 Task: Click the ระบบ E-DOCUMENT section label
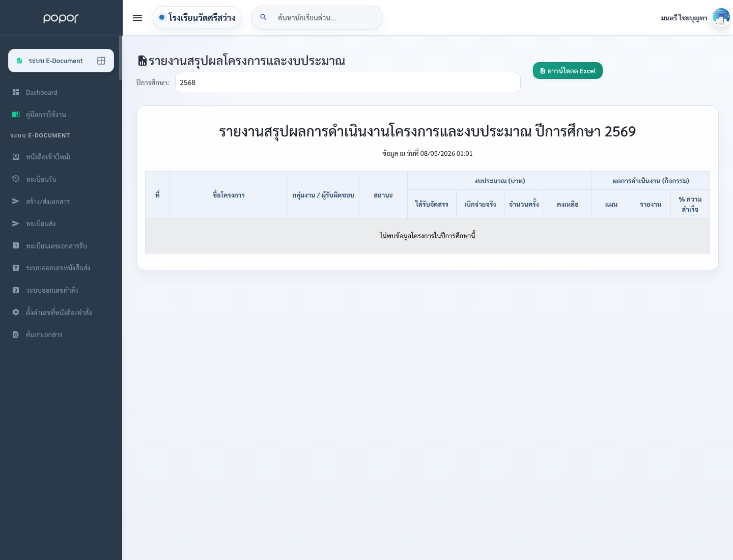click(40, 135)
